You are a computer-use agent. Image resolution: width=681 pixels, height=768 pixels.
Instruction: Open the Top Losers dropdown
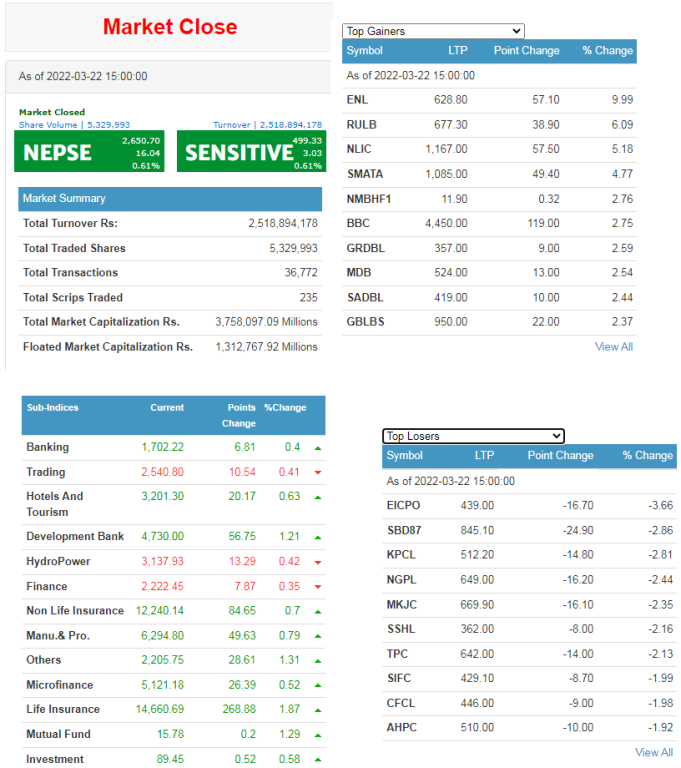(473, 436)
